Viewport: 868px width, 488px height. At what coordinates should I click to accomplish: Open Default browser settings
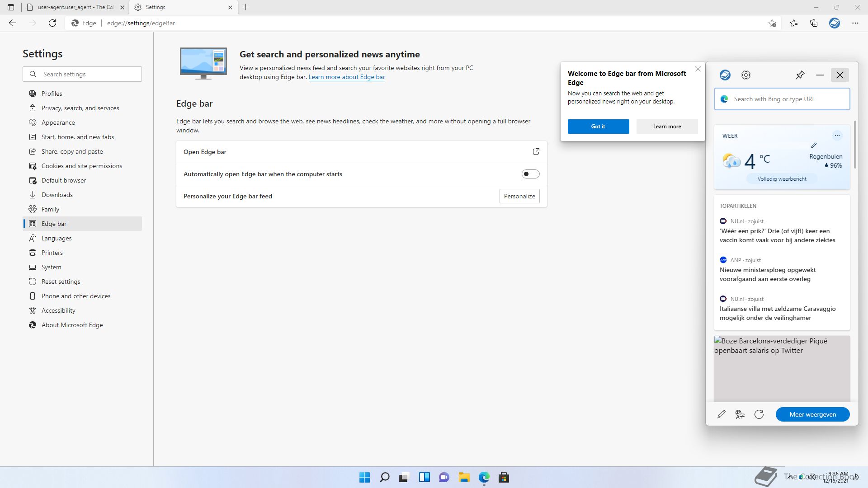tap(82, 180)
